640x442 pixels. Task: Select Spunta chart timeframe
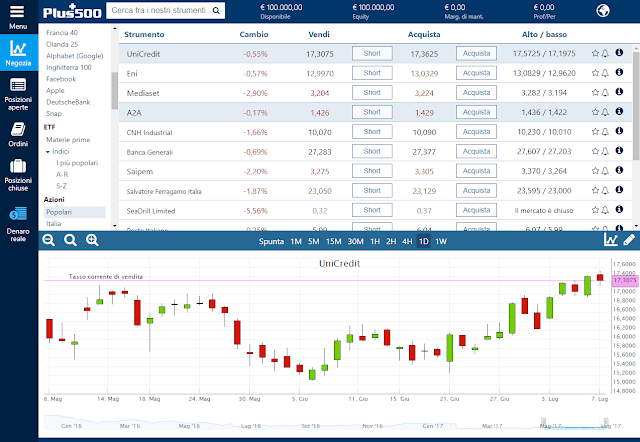(x=271, y=241)
